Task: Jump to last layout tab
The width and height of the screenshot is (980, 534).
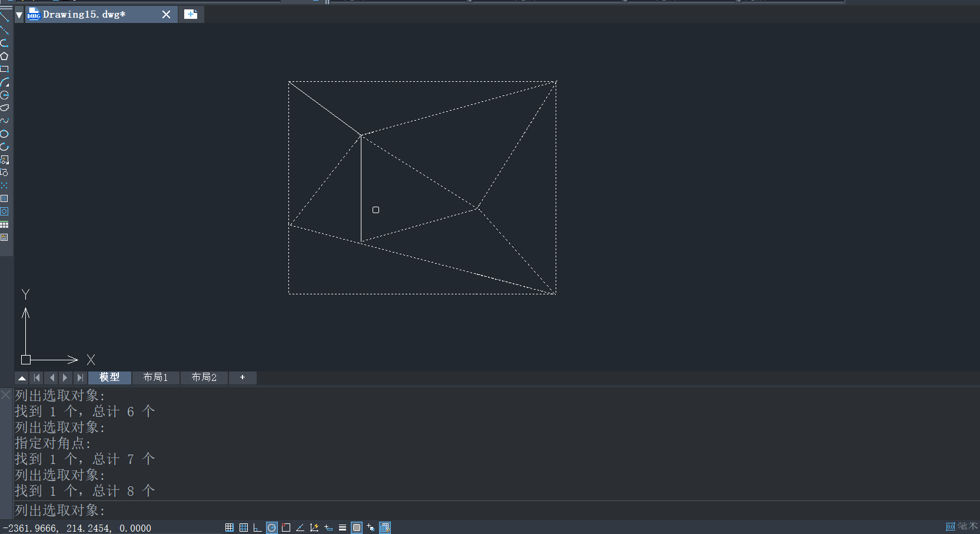Action: point(80,377)
